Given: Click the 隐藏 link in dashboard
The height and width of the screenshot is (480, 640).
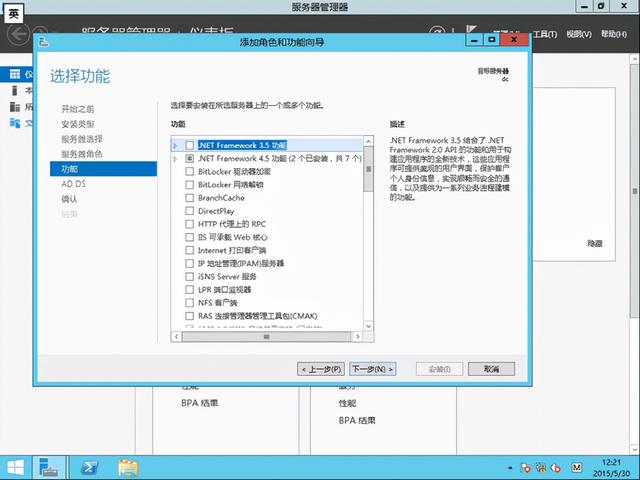Looking at the screenshot, I should coord(595,244).
